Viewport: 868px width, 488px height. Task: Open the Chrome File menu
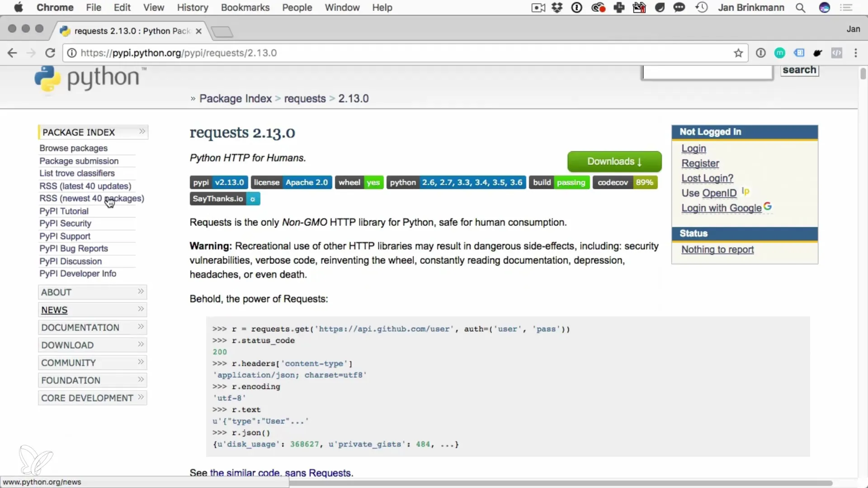click(x=94, y=7)
